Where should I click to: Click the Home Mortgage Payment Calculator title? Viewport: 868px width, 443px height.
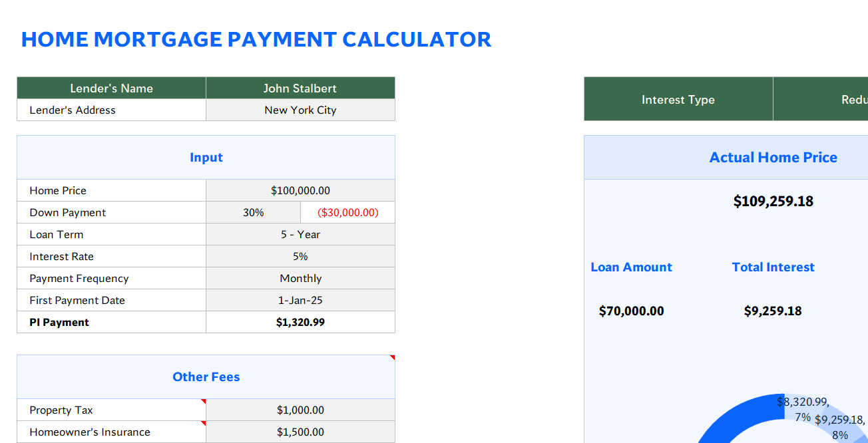[256, 39]
